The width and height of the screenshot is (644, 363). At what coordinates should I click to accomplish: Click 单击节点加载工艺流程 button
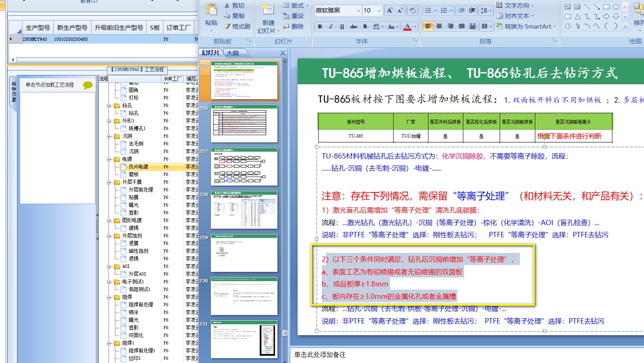tap(50, 85)
